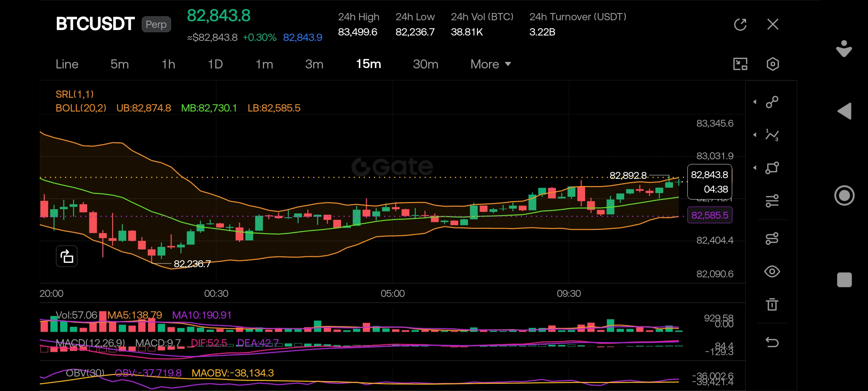Tap the mark price 82,843.9
868x391 pixels.
pos(302,38)
